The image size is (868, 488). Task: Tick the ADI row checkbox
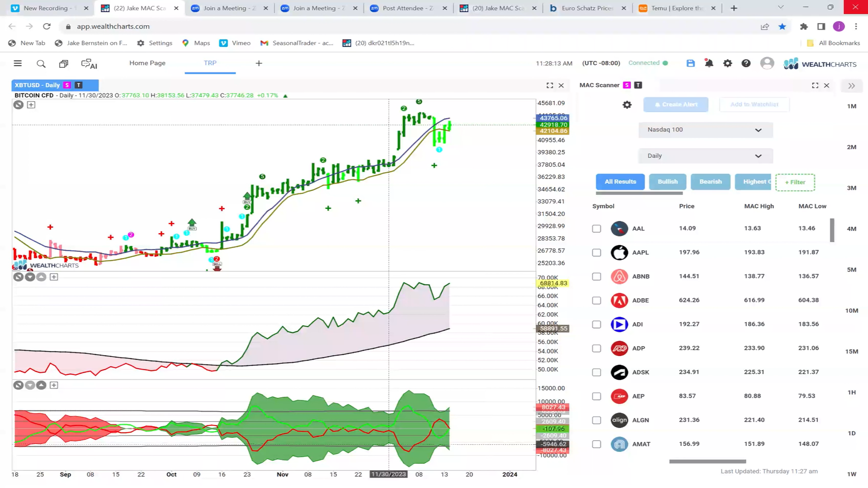tap(597, 324)
